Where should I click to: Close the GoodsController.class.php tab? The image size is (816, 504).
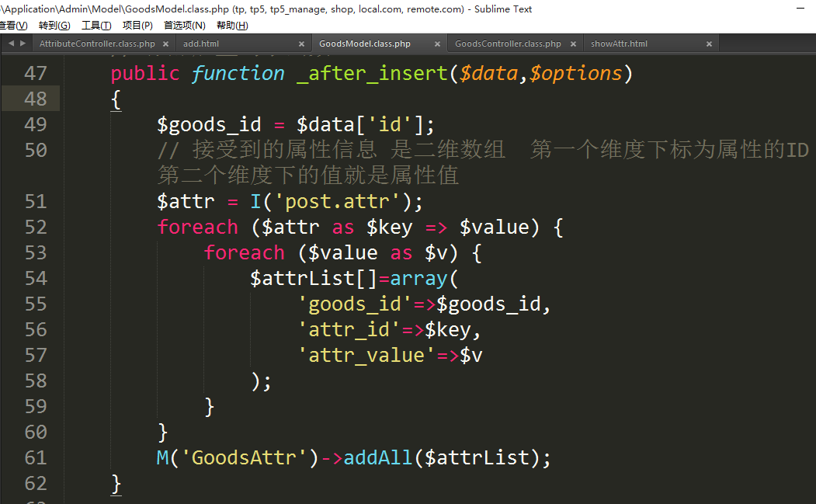573,44
